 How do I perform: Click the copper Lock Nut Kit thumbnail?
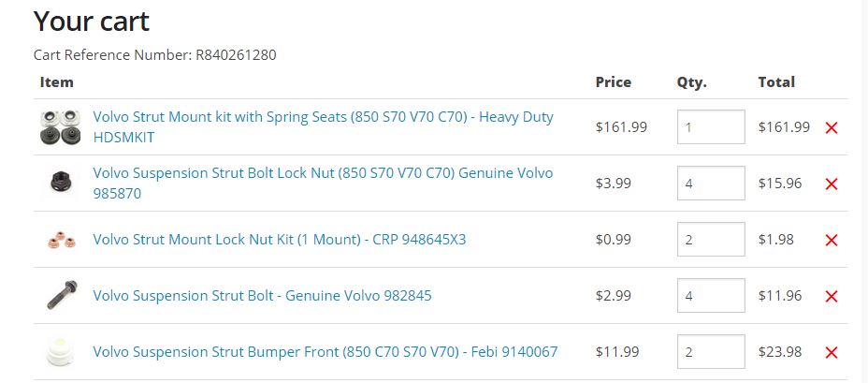click(56, 240)
